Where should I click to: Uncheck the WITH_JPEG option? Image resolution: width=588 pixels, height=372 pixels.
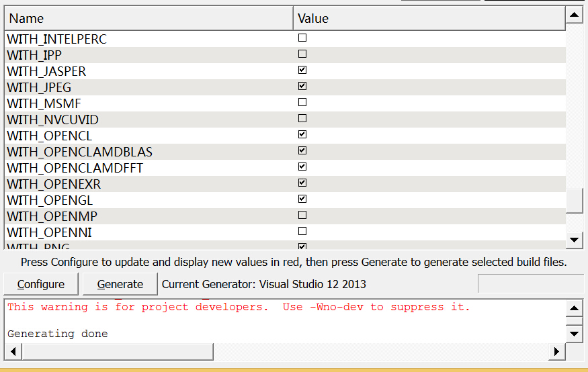(x=302, y=86)
